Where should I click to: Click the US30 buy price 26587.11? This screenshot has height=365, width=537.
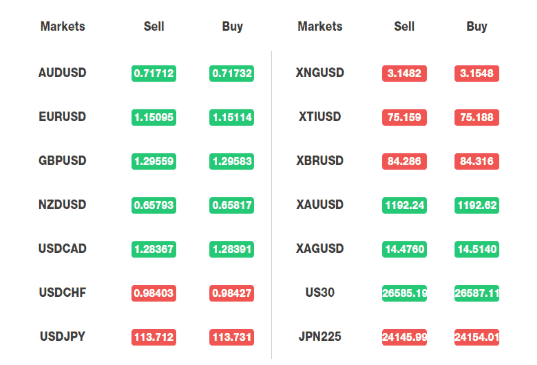(x=477, y=293)
